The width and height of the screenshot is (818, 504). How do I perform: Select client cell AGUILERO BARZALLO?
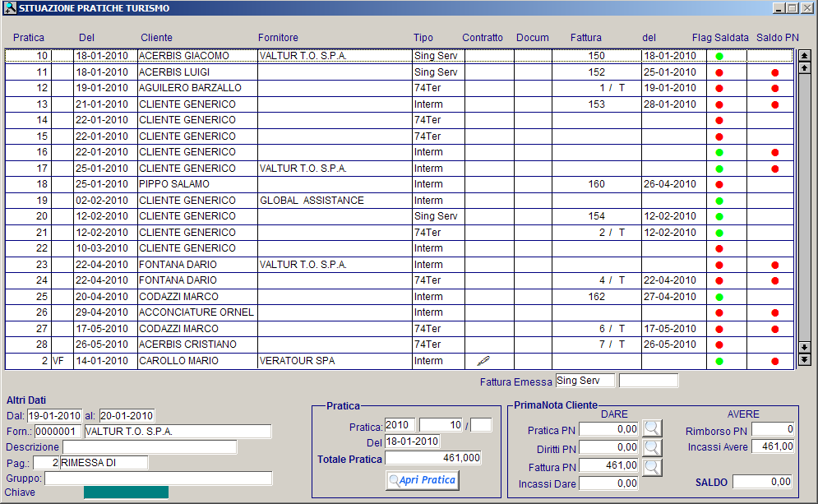(197, 88)
